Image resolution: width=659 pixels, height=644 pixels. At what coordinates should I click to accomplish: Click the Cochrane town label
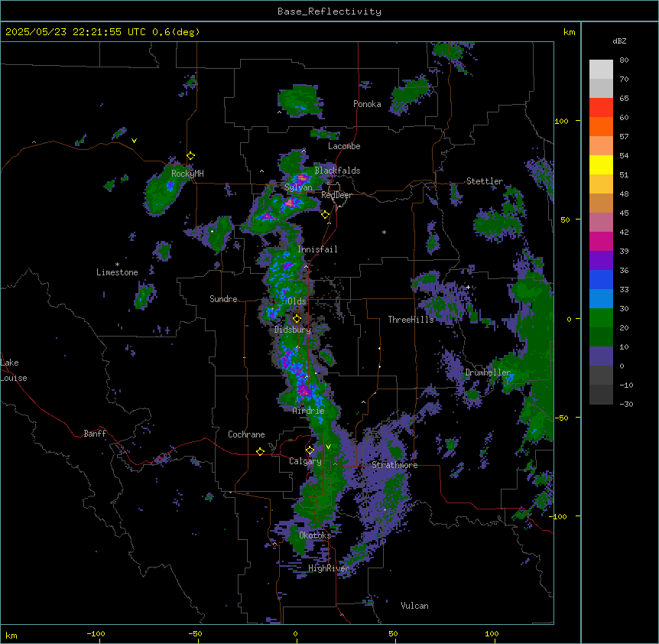click(246, 434)
